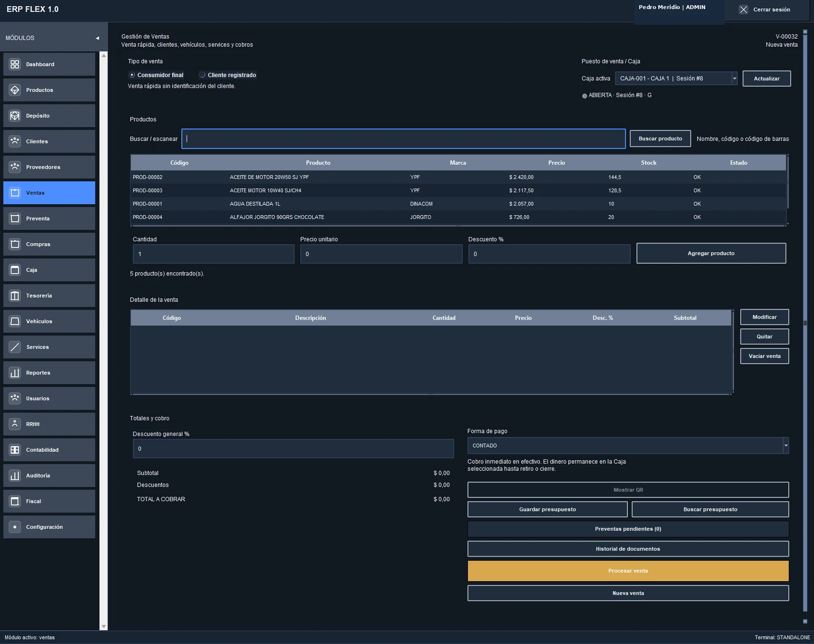Click the Cantidad input field
This screenshot has height=644, width=814.
click(x=213, y=254)
